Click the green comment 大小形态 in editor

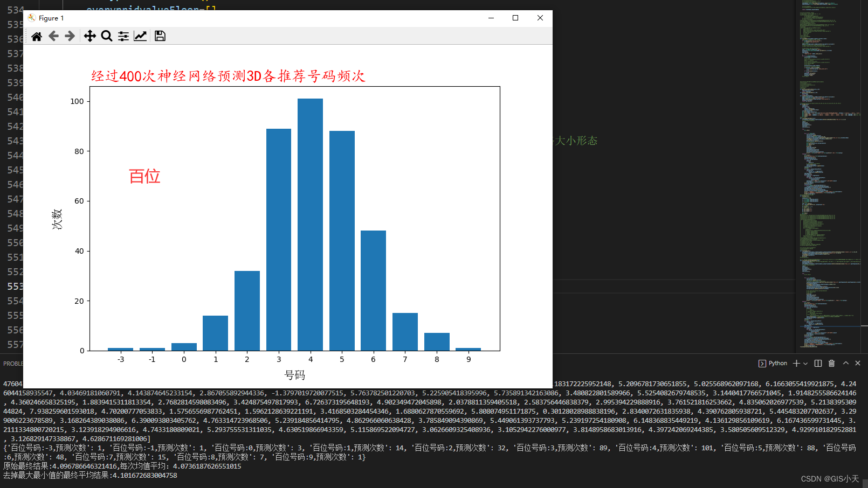576,141
